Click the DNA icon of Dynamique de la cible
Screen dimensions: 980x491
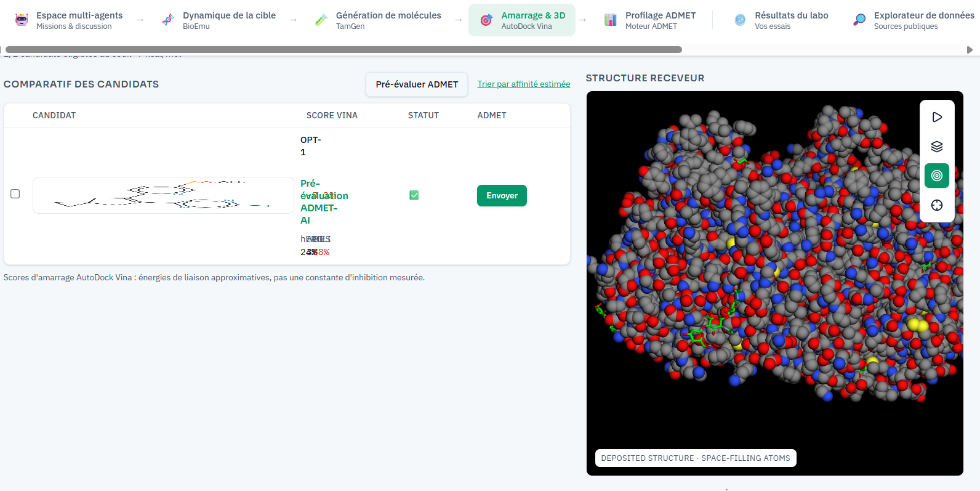(168, 20)
